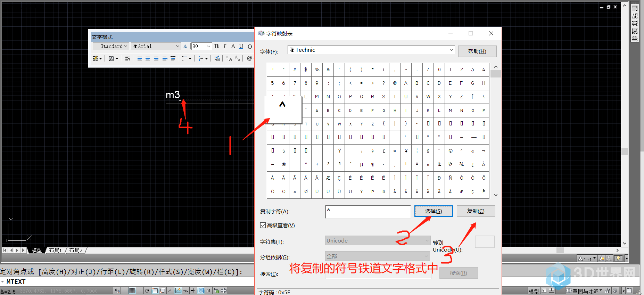Toggle lineweight display in status bar
Screen dimensions: 644x295
pyautogui.click(x=193, y=291)
